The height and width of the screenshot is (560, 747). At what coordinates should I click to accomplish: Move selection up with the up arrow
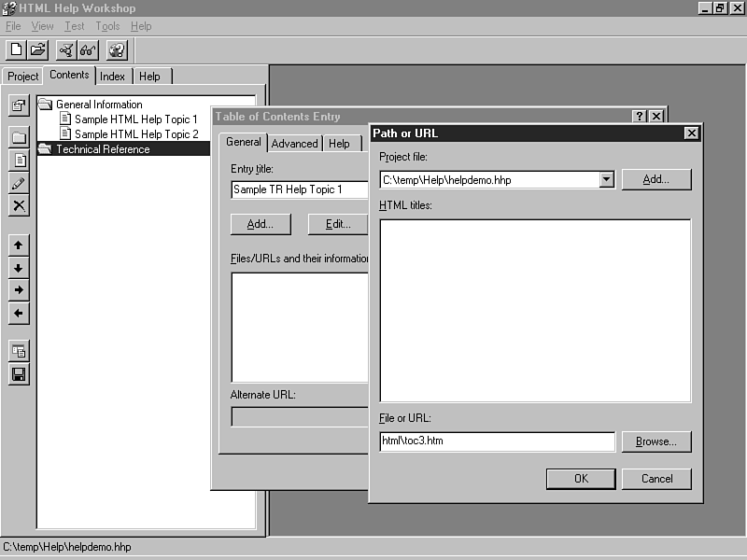click(x=19, y=245)
